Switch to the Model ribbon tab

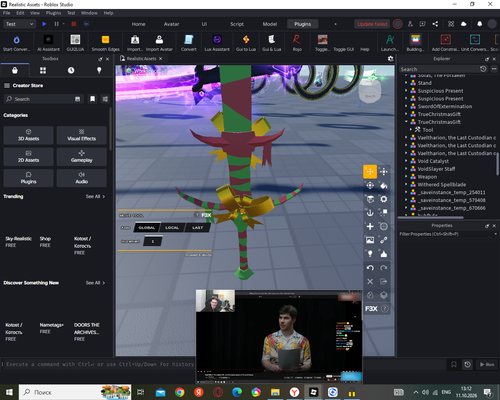coord(270,24)
